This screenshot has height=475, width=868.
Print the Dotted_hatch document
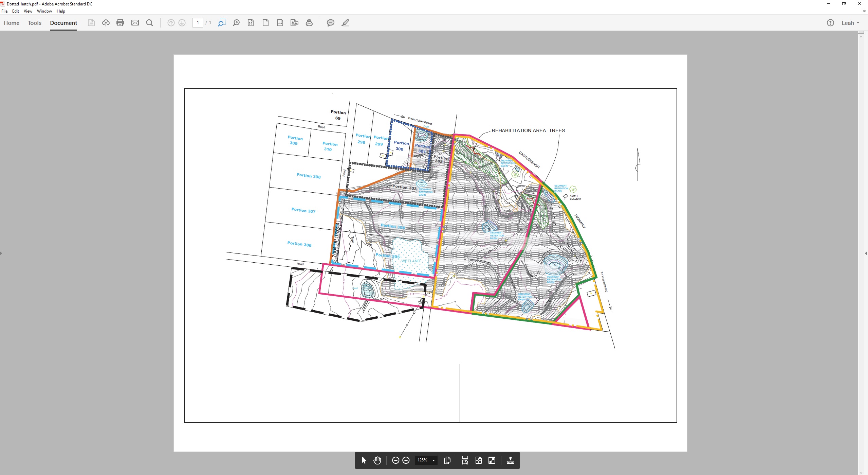pyautogui.click(x=120, y=23)
